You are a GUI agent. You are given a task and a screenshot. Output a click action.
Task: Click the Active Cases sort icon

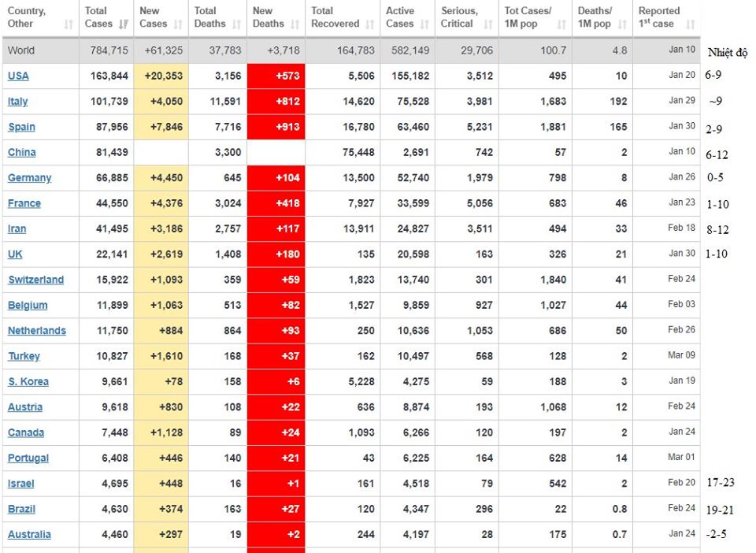pyautogui.click(x=425, y=24)
